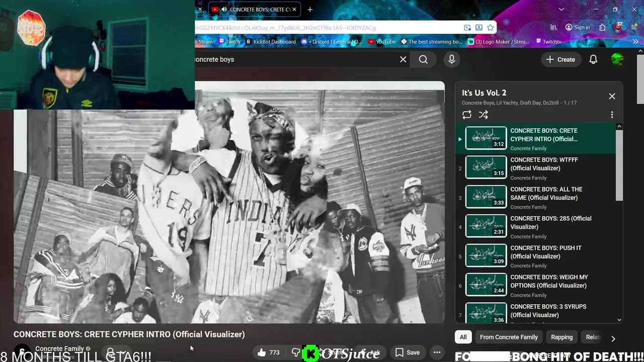Click the browser address bar URL
Image resolution: width=644 pixels, height=362 pixels.
click(285, 28)
